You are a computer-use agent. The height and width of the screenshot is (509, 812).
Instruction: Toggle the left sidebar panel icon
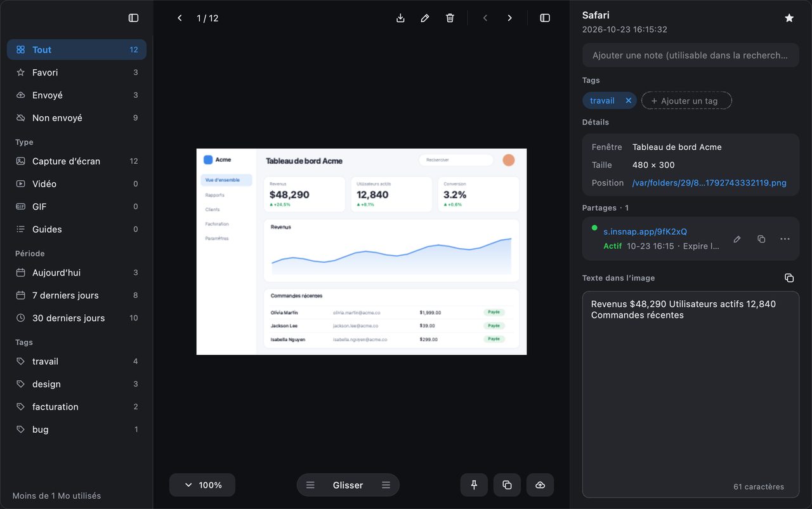[133, 18]
